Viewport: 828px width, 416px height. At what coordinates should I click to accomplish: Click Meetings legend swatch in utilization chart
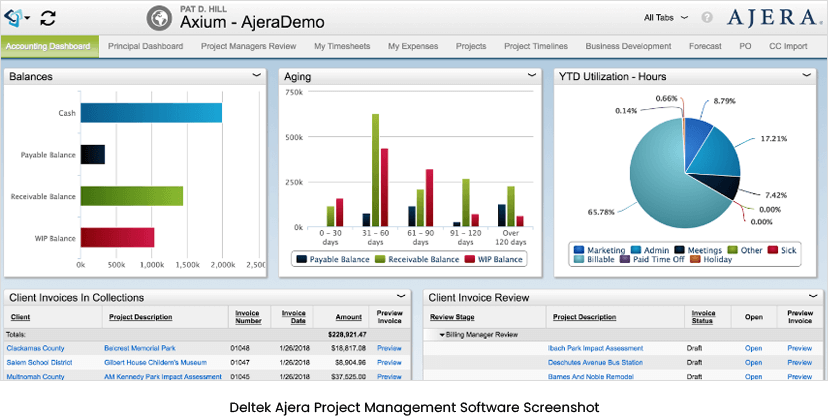pos(680,250)
